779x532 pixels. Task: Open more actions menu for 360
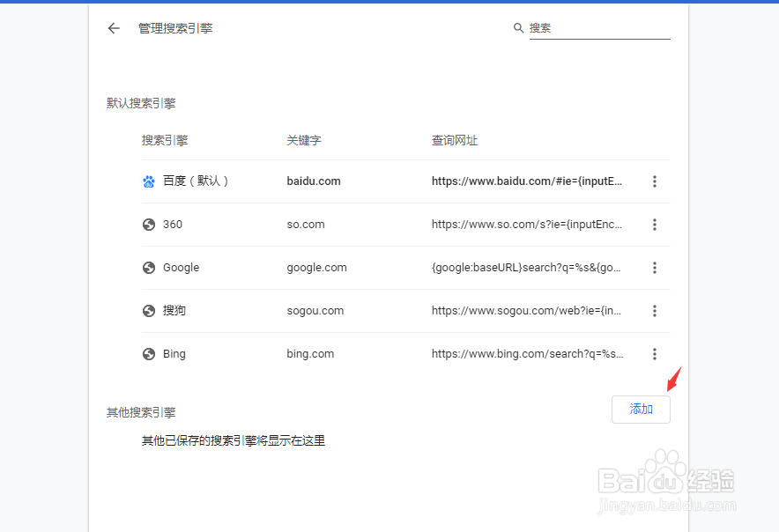click(x=655, y=225)
